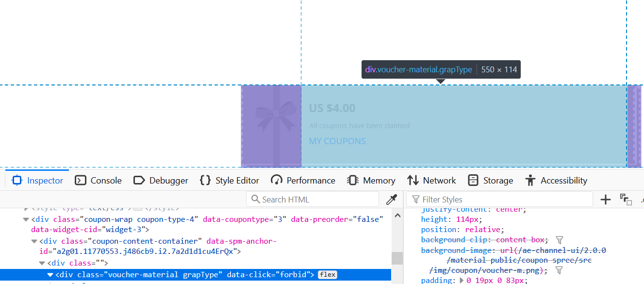Click the eyedropper color picker icon
Image resolution: width=644 pixels, height=284 pixels.
tap(391, 200)
